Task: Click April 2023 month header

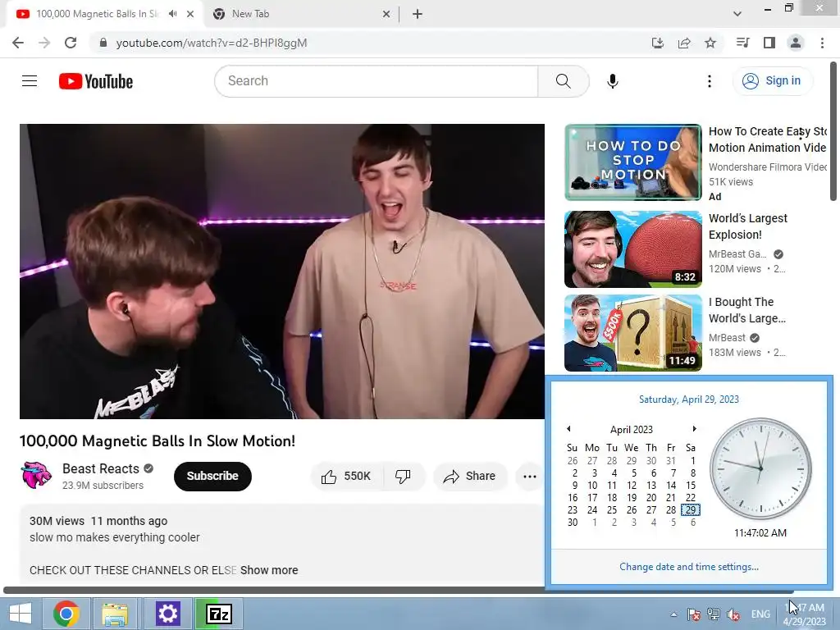Action: [631, 430]
